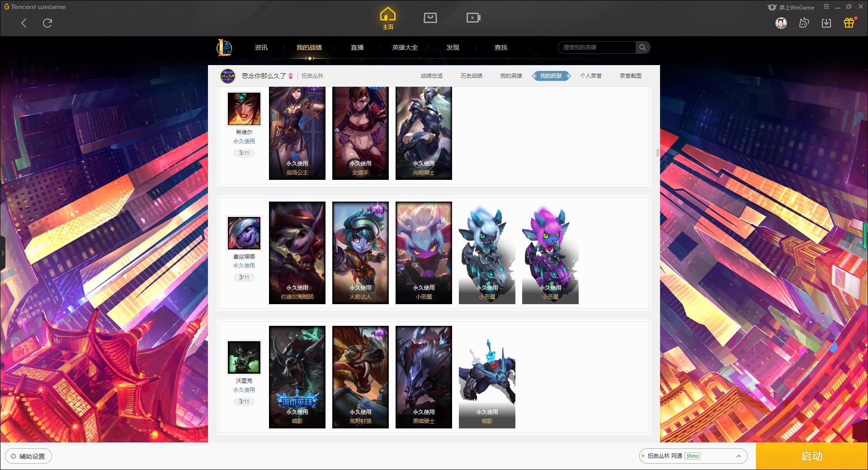Open the 光明骑士 skin card

point(424,133)
